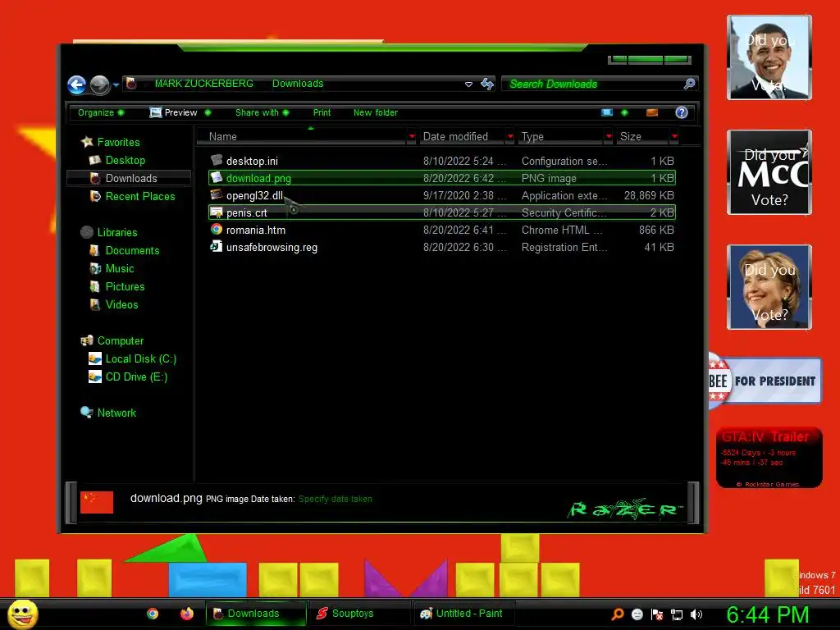
Task: Sort by the Size column header
Action: click(642, 137)
